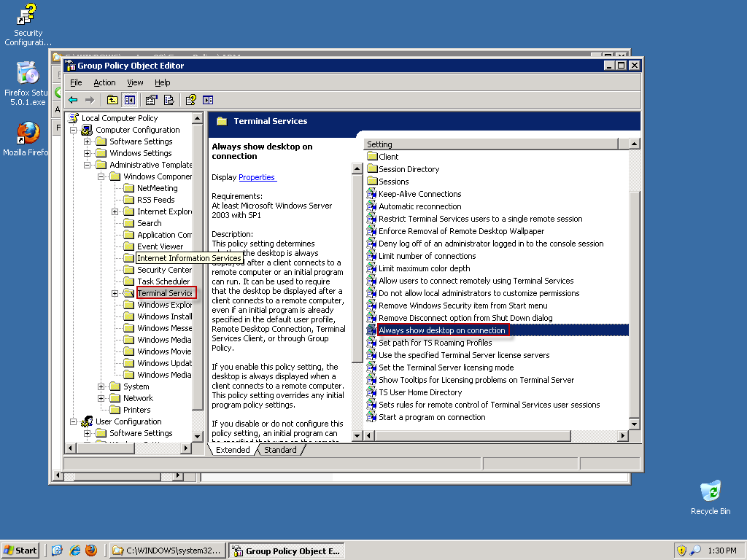Select Limit number of connections policy icon

click(x=371, y=256)
